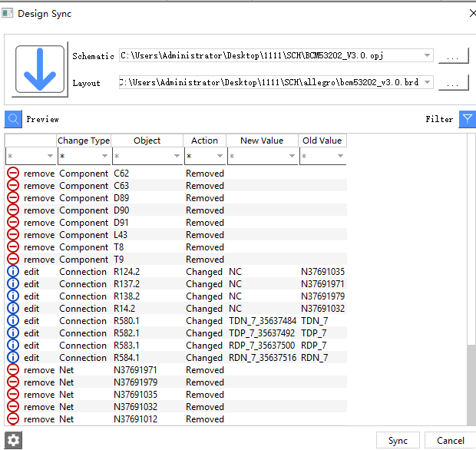This screenshot has height=450, width=476.
Task: Click the Sync button
Action: point(398,440)
